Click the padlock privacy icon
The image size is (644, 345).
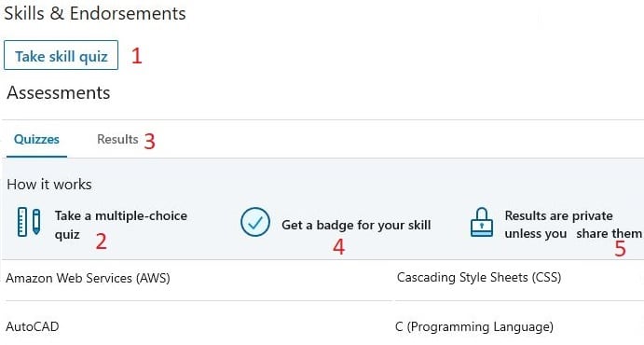[x=481, y=222]
